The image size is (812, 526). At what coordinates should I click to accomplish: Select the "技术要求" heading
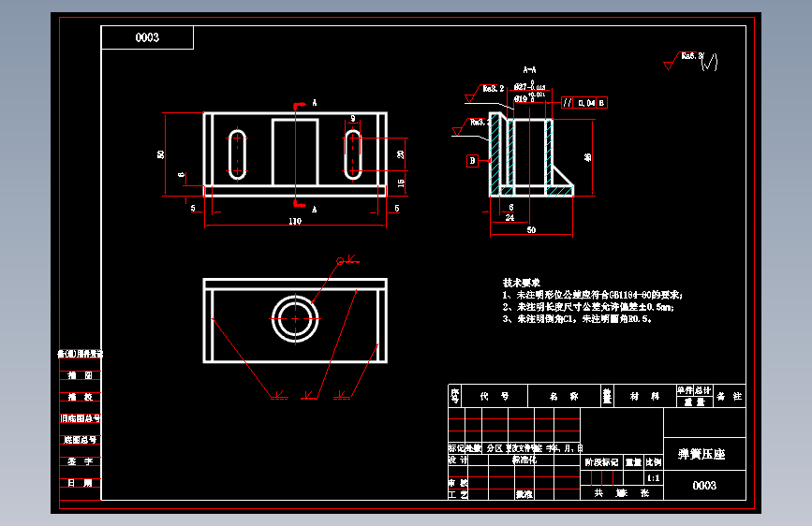tap(521, 282)
